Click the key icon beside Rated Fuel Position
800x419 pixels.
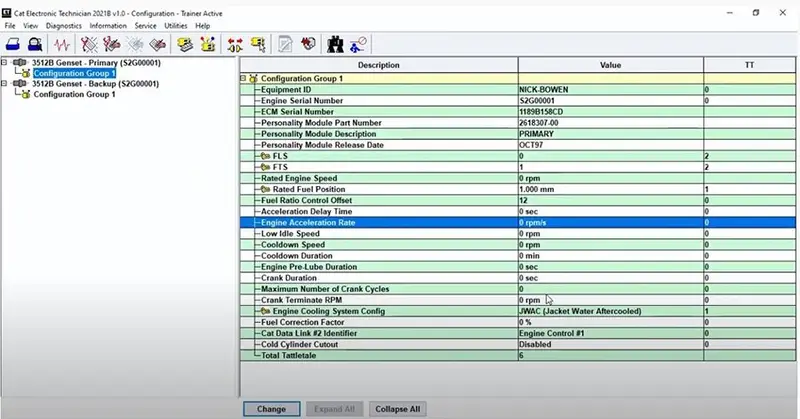pos(265,189)
